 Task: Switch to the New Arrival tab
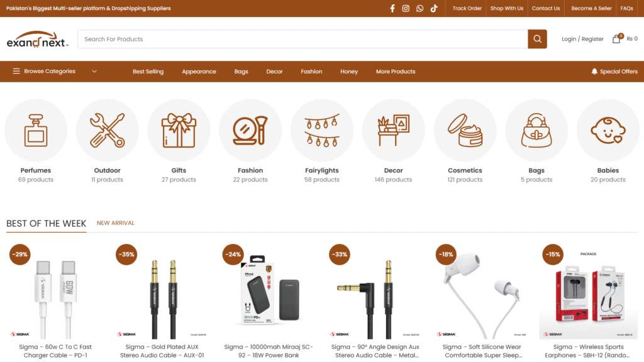pos(116,223)
